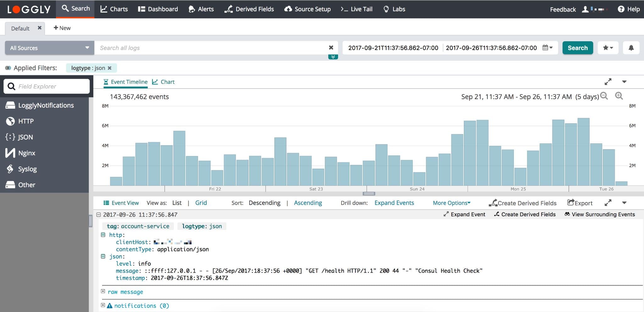
Task: Switch to the Chart tab
Action: click(x=163, y=82)
